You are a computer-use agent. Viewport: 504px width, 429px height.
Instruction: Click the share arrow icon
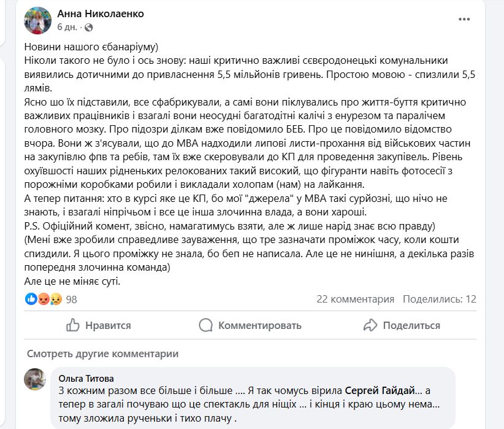(x=370, y=325)
